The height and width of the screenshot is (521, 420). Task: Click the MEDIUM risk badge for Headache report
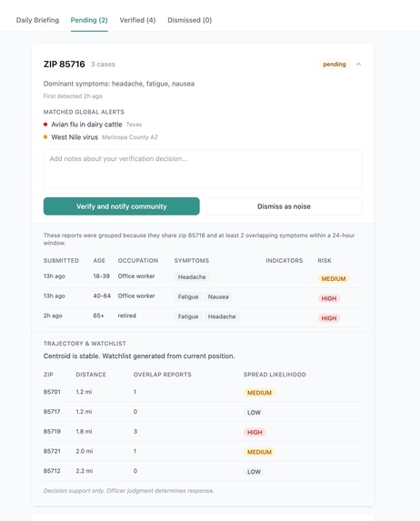click(334, 279)
